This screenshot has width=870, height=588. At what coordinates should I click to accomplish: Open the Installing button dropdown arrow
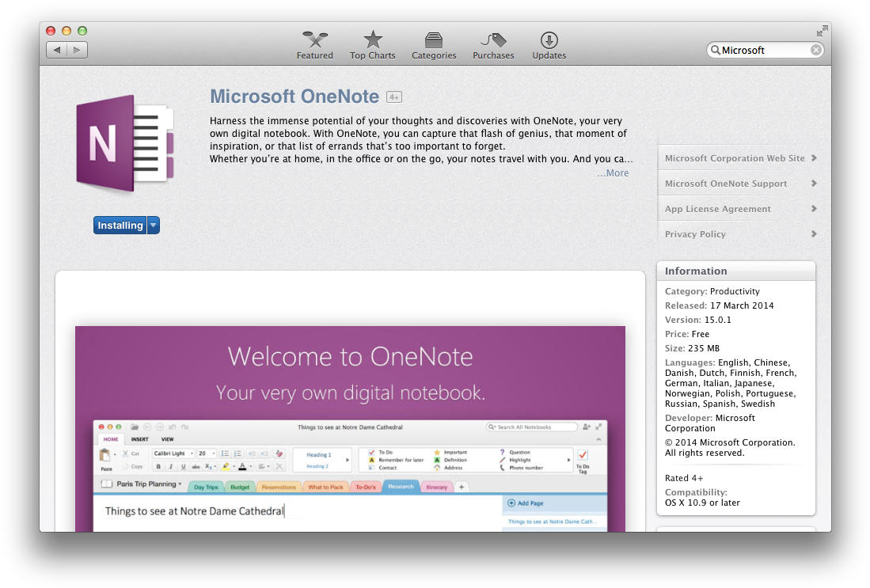[154, 226]
